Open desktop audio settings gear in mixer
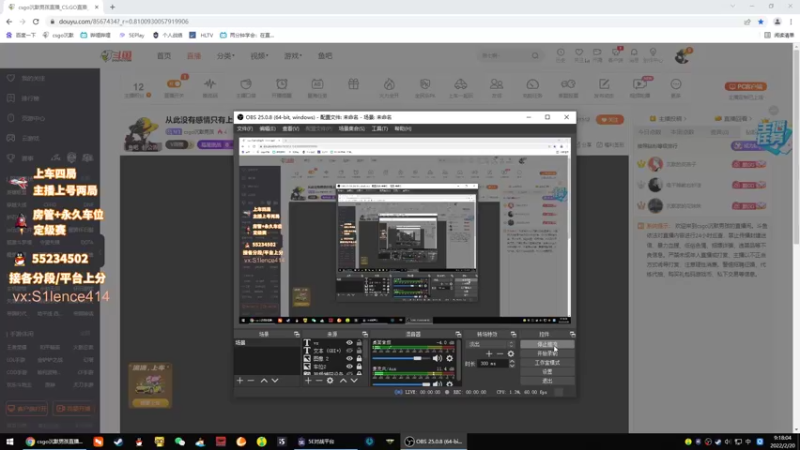This screenshot has height=450, width=800. pyautogui.click(x=449, y=359)
